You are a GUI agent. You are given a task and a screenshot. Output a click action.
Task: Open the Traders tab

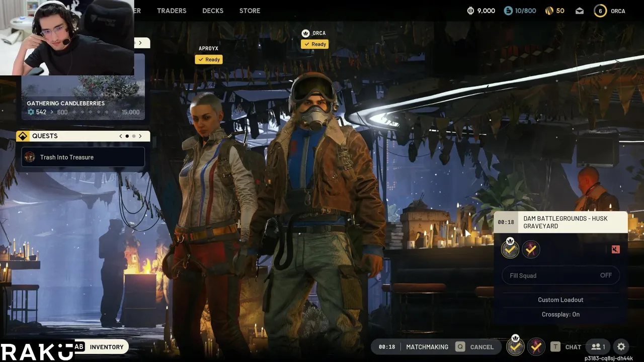tap(172, 11)
